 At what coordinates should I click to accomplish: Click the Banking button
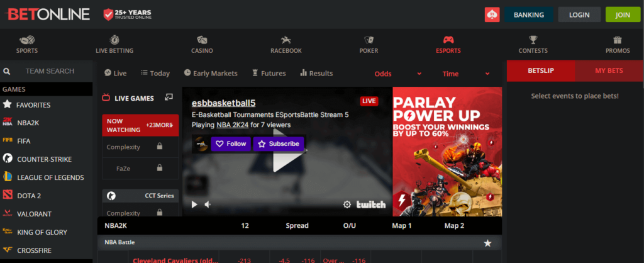coord(528,15)
